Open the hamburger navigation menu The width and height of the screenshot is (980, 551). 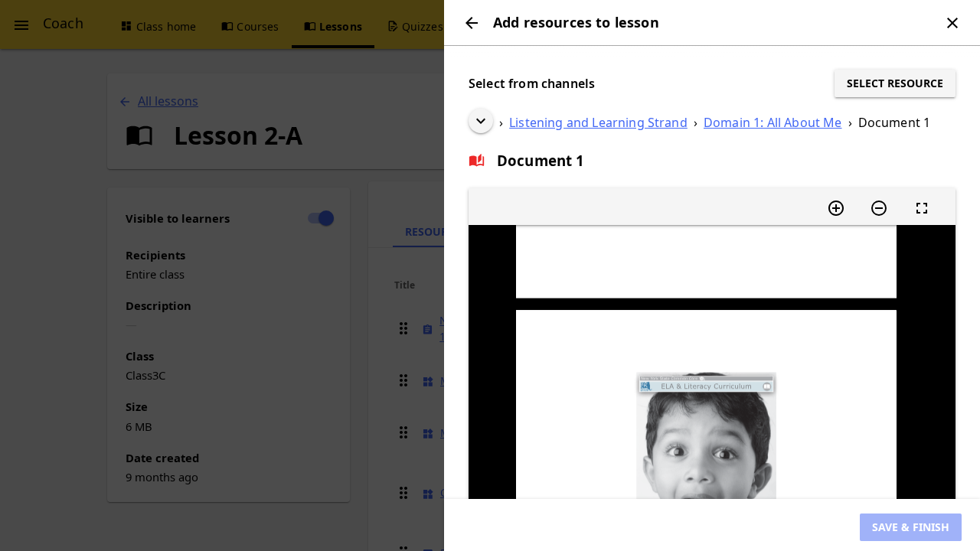click(21, 25)
